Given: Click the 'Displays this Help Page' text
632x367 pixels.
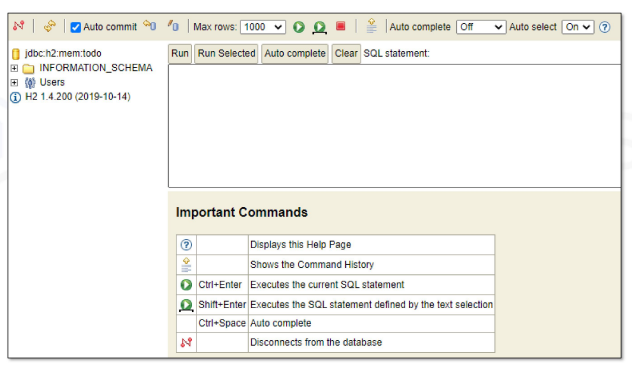Looking at the screenshot, I should click(301, 245).
